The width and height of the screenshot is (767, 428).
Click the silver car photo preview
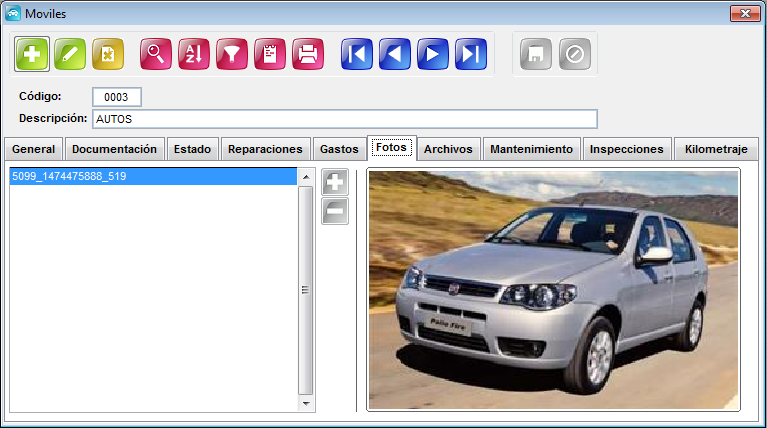click(x=553, y=290)
